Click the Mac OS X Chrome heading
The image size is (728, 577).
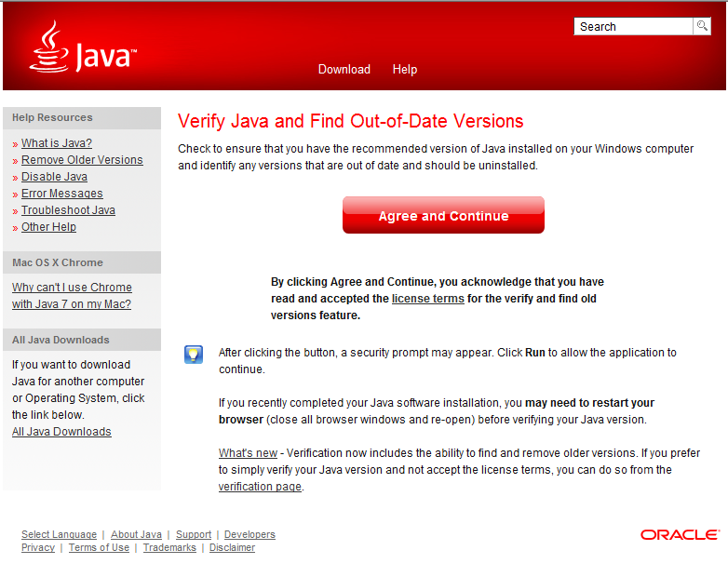point(58,262)
